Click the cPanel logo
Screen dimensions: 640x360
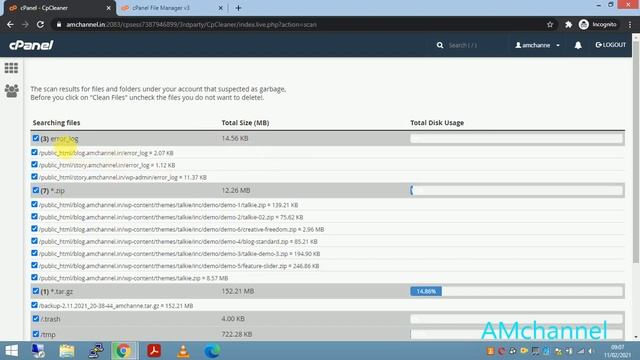tap(31, 45)
